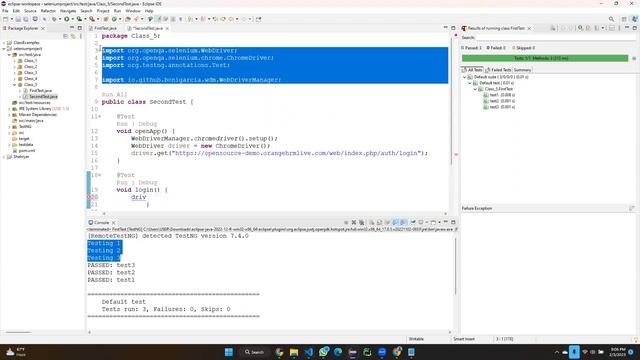Click the orangehrmlive URL string in code

pyautogui.click(x=296, y=153)
